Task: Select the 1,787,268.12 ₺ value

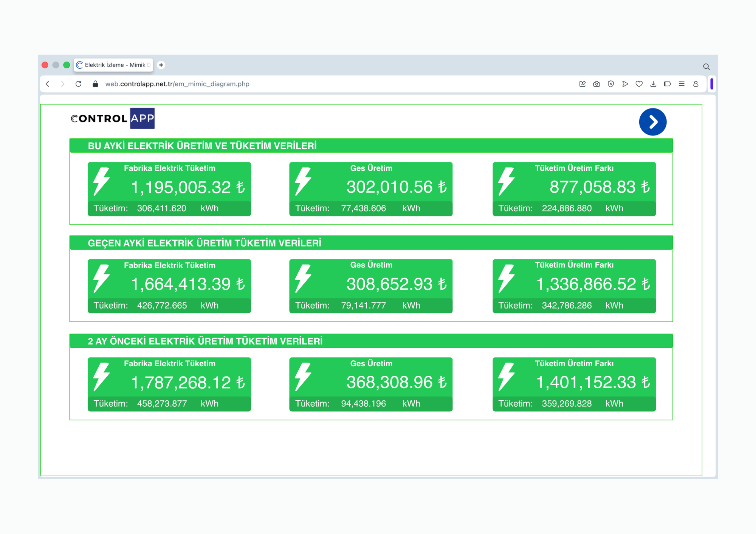Action: [188, 383]
